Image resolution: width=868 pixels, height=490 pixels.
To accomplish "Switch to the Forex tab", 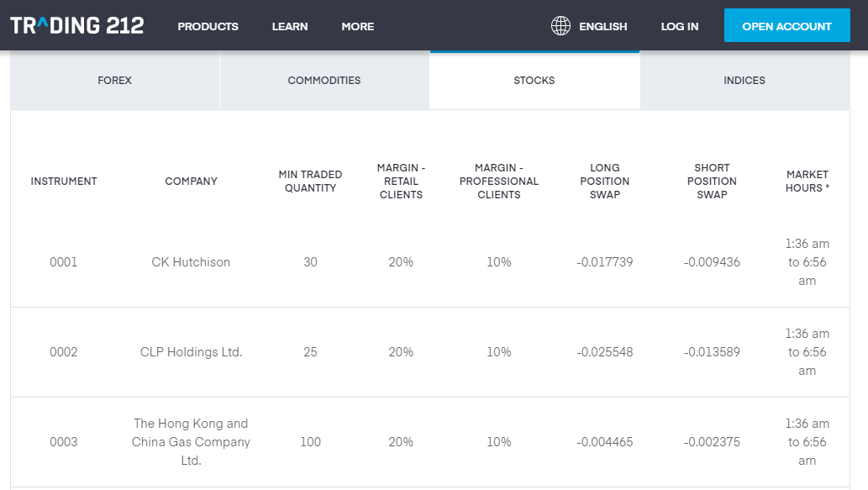I will 115,81.
